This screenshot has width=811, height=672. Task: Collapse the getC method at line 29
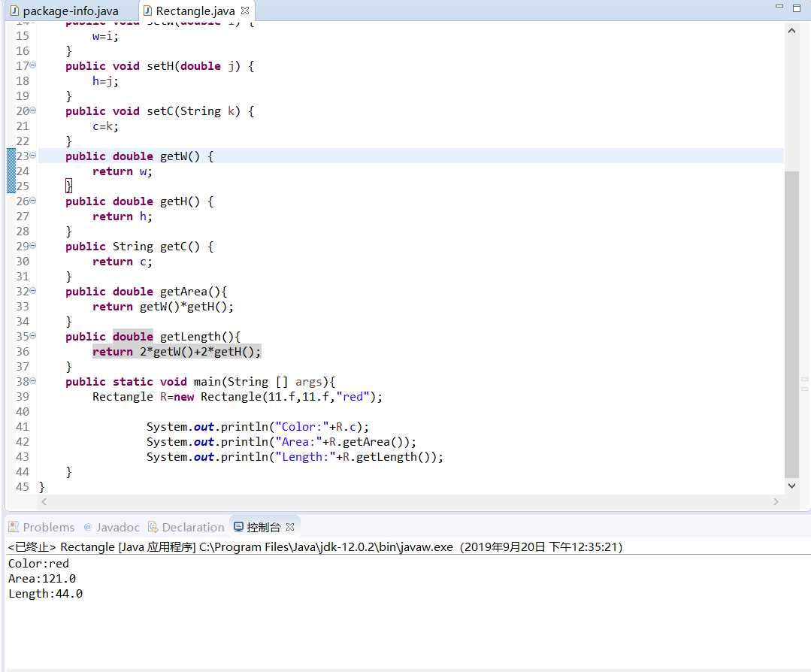[33, 246]
